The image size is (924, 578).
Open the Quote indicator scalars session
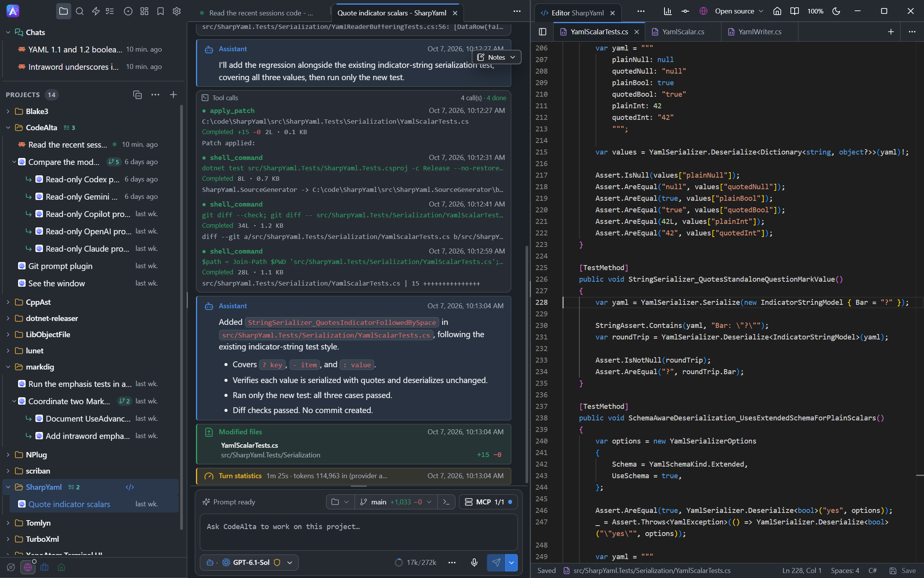coord(94,504)
